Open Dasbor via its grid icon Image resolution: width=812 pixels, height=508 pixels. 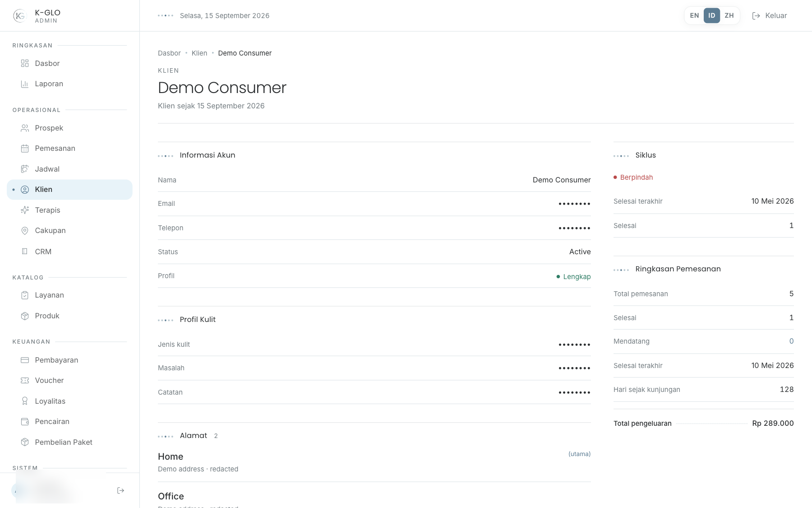(25, 63)
